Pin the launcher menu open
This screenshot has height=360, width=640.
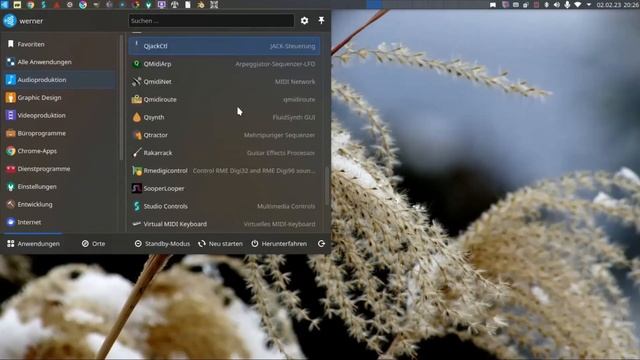coord(321,20)
